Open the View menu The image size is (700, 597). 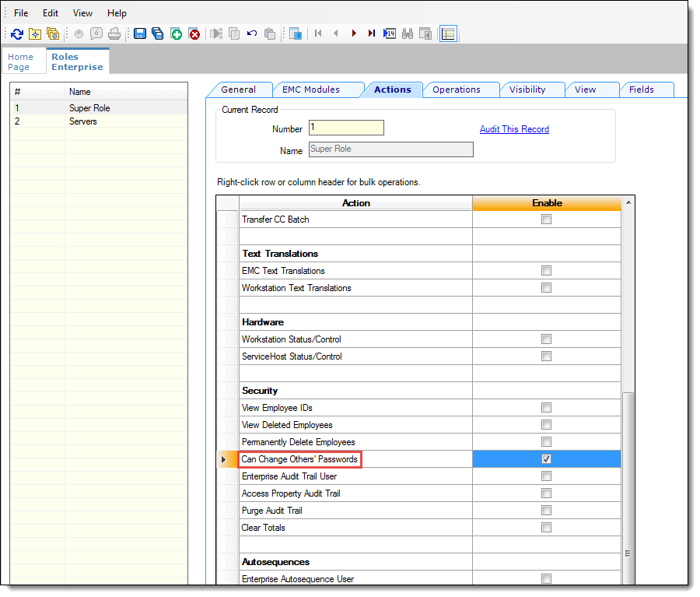(x=82, y=13)
